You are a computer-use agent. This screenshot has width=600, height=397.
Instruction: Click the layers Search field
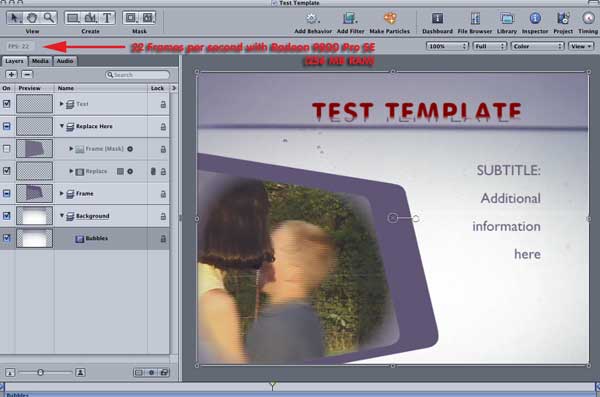[137, 75]
